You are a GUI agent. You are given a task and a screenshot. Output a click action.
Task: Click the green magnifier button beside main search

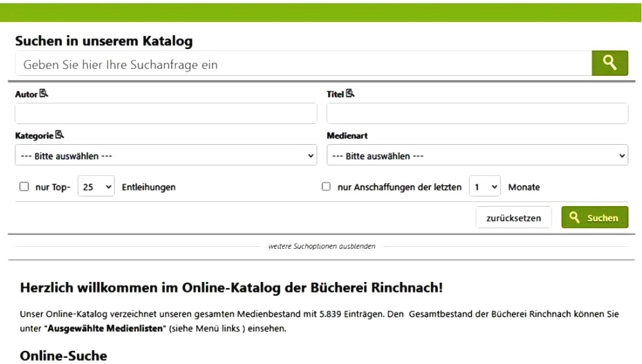(x=610, y=63)
